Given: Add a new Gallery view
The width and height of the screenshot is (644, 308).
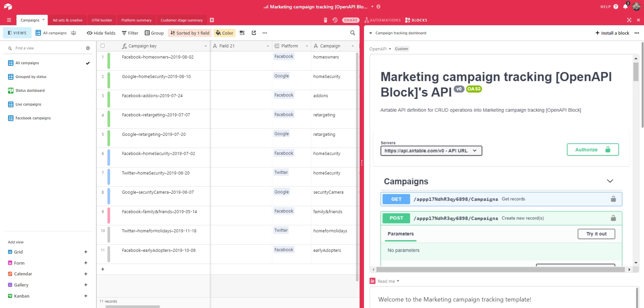Looking at the screenshot, I should (x=86, y=285).
